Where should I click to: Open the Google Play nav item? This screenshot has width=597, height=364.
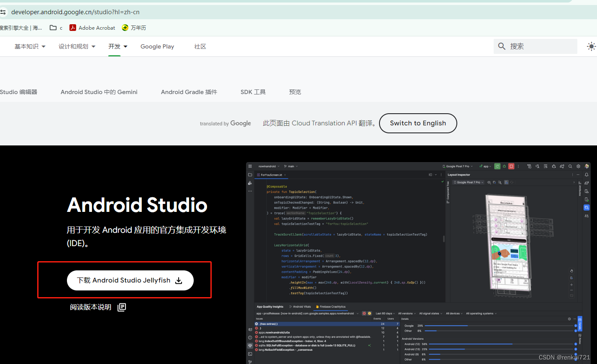tap(157, 46)
